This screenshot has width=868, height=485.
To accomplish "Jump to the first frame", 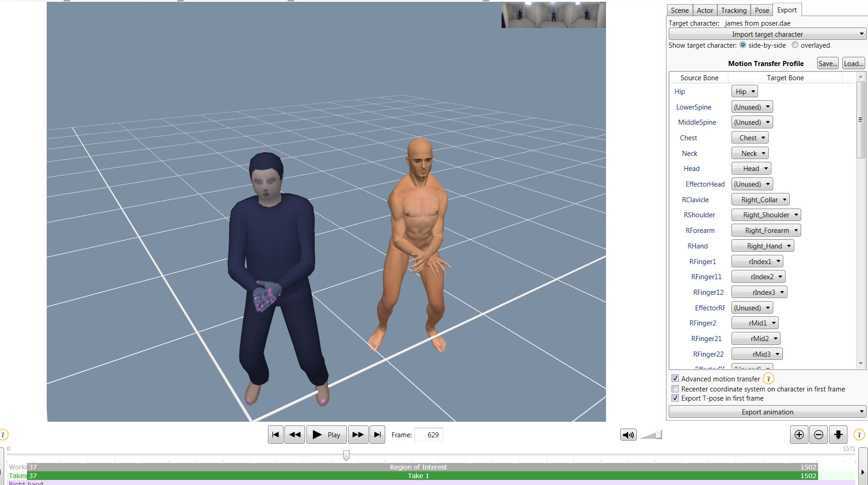I will (275, 435).
